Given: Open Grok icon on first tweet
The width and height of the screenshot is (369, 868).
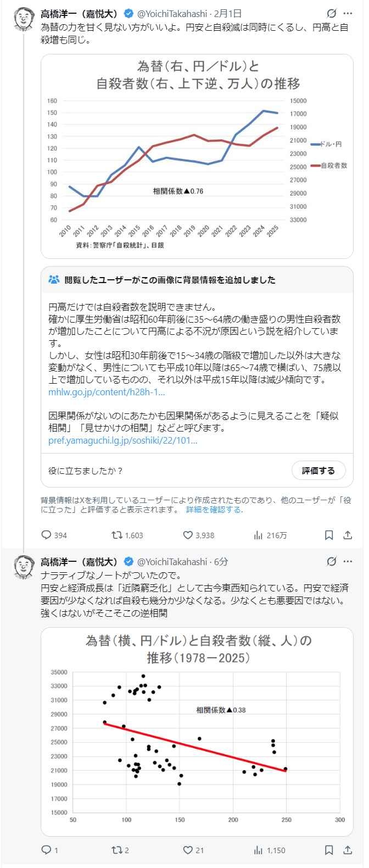Looking at the screenshot, I should (x=331, y=14).
